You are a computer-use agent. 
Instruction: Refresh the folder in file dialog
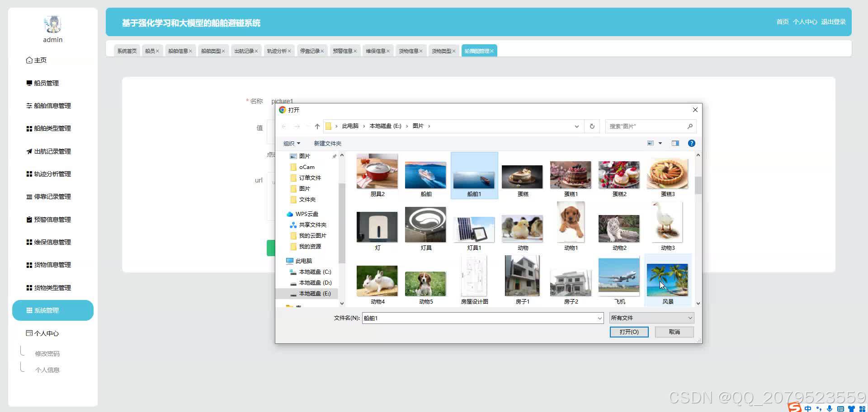click(x=592, y=126)
